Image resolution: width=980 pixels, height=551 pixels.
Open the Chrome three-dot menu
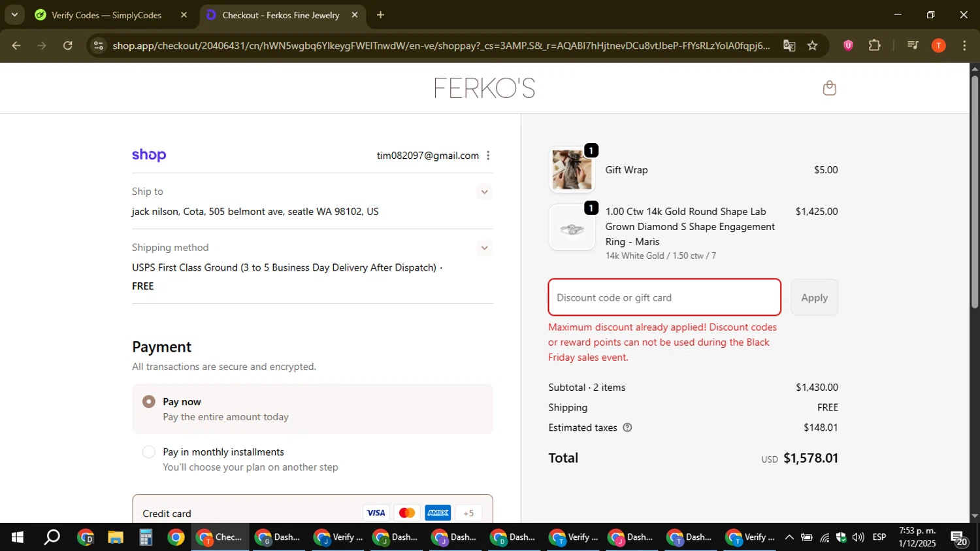point(964,46)
